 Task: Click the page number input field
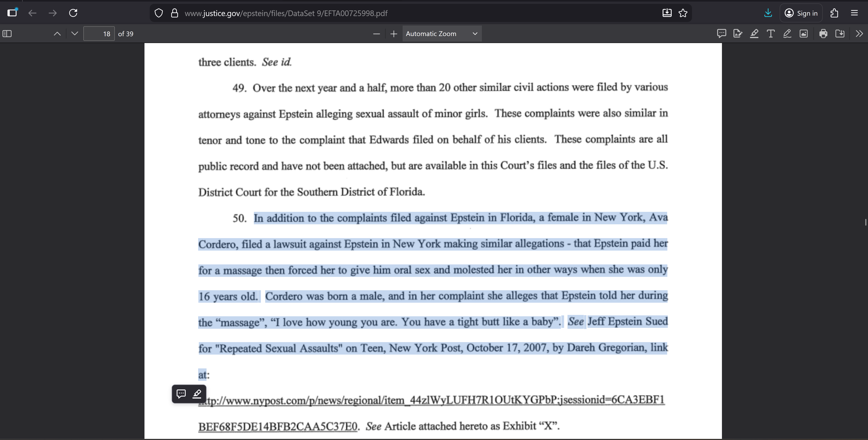pos(99,34)
